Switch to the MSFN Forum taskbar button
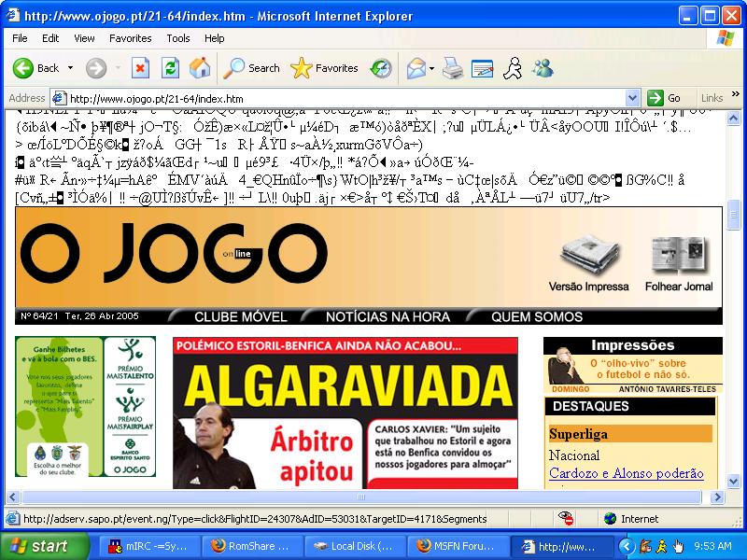 pyautogui.click(x=458, y=546)
